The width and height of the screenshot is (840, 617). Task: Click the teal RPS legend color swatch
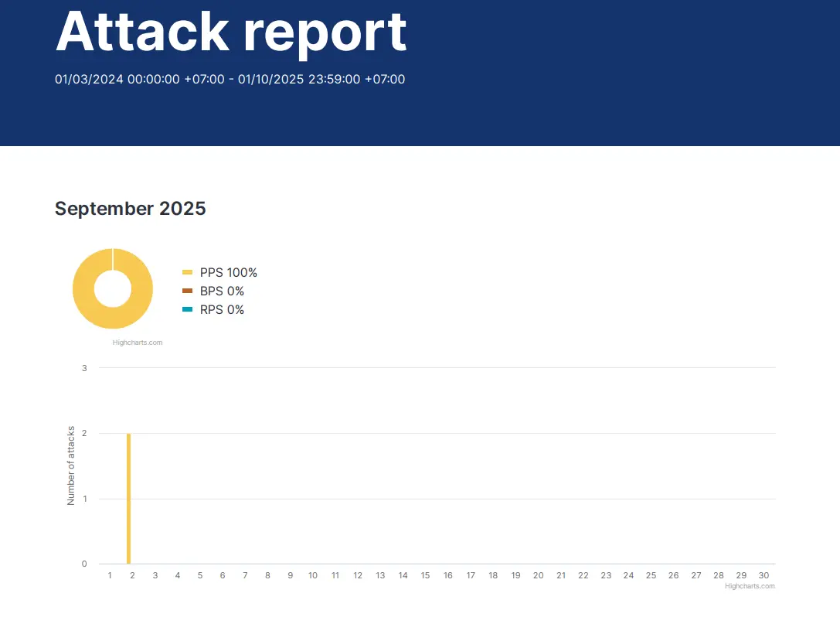click(x=187, y=309)
